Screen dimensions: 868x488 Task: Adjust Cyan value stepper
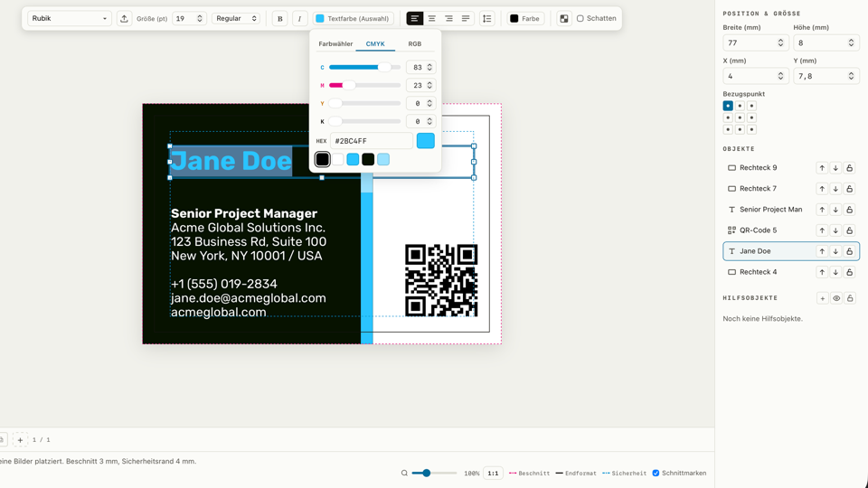tap(429, 67)
